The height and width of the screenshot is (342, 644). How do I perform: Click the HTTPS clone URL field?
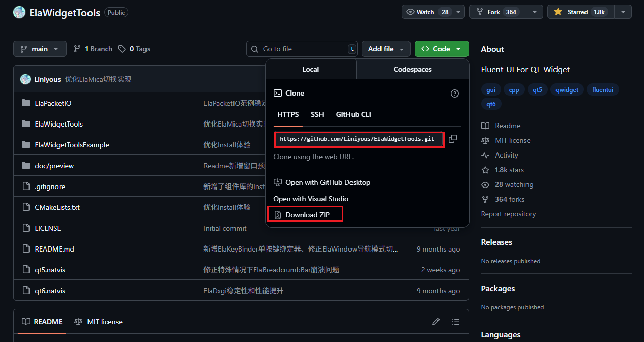(x=359, y=139)
